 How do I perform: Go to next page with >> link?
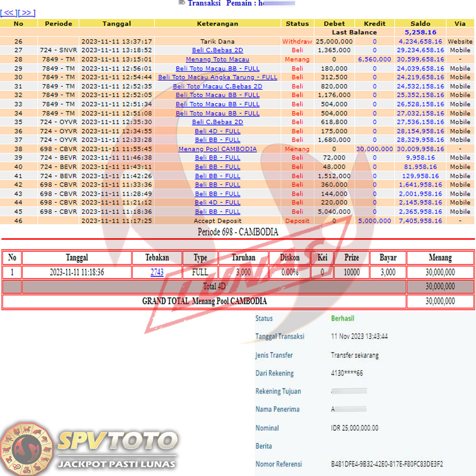[27, 13]
